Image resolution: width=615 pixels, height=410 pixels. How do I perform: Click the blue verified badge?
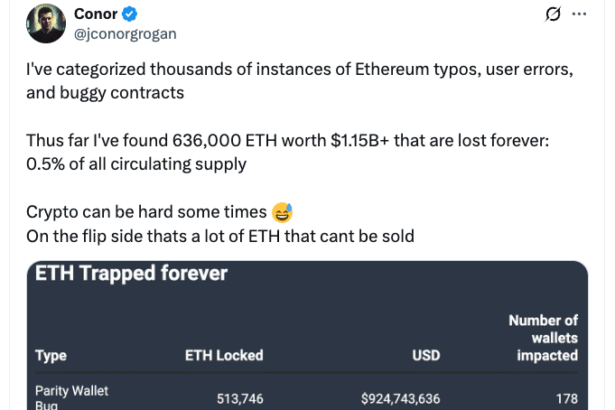[130, 14]
